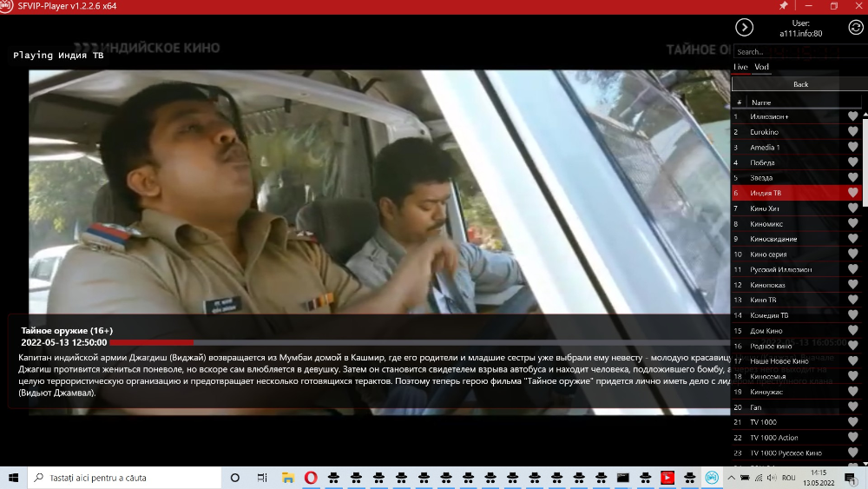
Task: Toggle favorite heart for Amedia 1
Action: pos(852,147)
